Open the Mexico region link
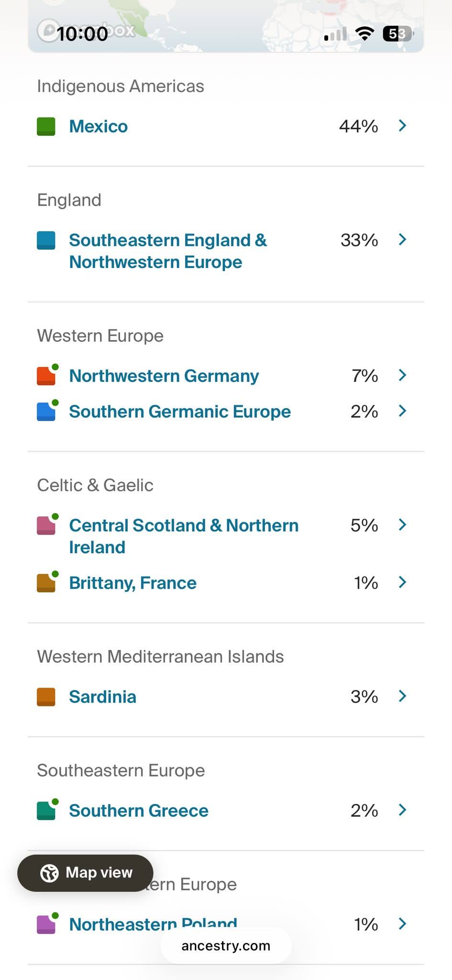Screen dimensions: 452x980 coord(99,126)
